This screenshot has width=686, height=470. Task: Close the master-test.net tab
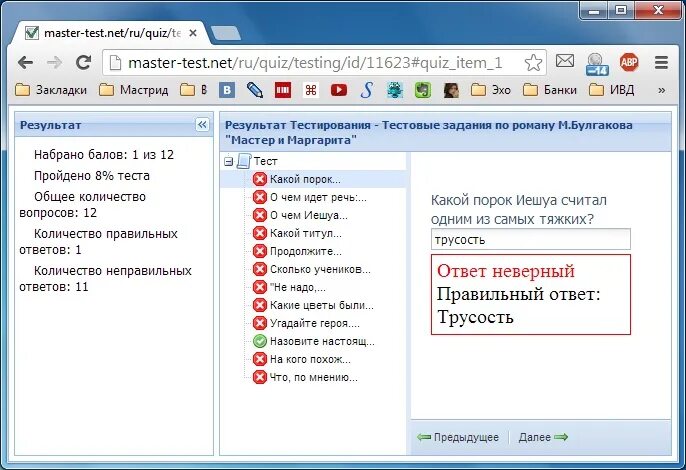193,33
